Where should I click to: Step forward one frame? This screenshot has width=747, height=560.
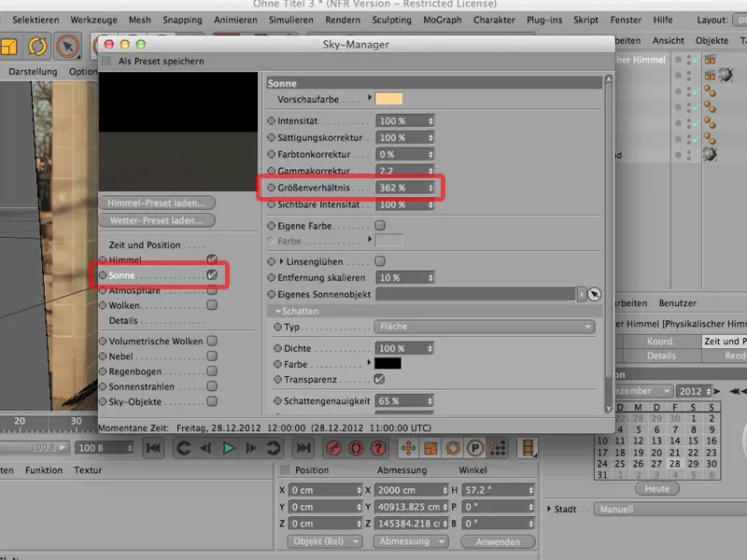250,448
